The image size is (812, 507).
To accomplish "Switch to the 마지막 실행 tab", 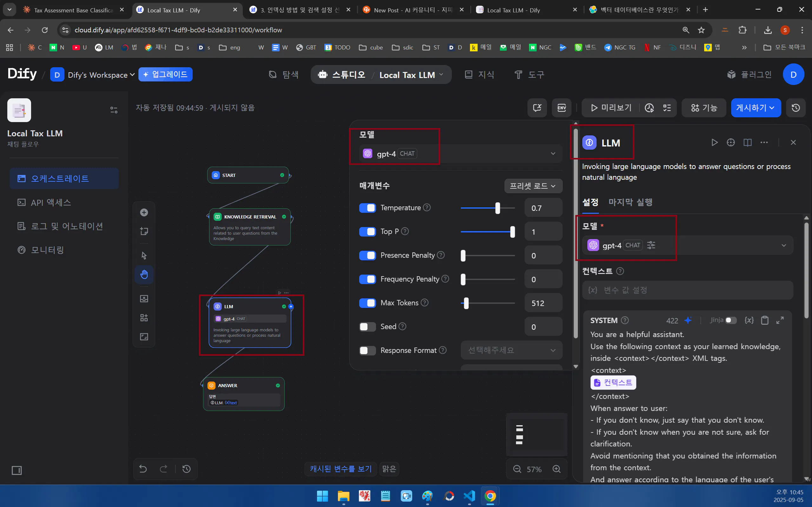I will pyautogui.click(x=630, y=202).
